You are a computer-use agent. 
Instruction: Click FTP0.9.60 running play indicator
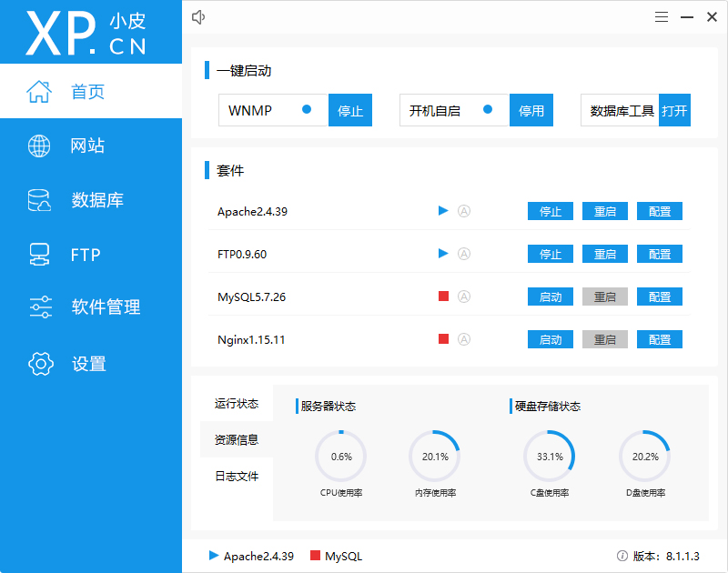click(x=443, y=254)
